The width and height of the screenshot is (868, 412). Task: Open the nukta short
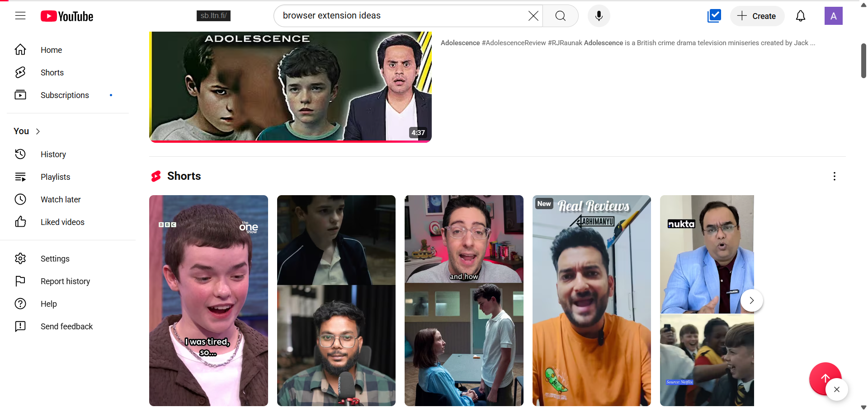707,300
